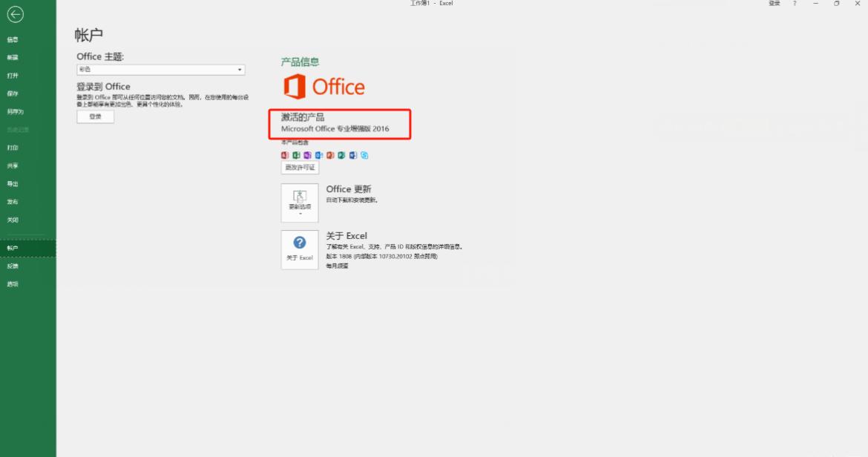
Task: Expand the 更新选项 update options button
Action: tap(300, 203)
